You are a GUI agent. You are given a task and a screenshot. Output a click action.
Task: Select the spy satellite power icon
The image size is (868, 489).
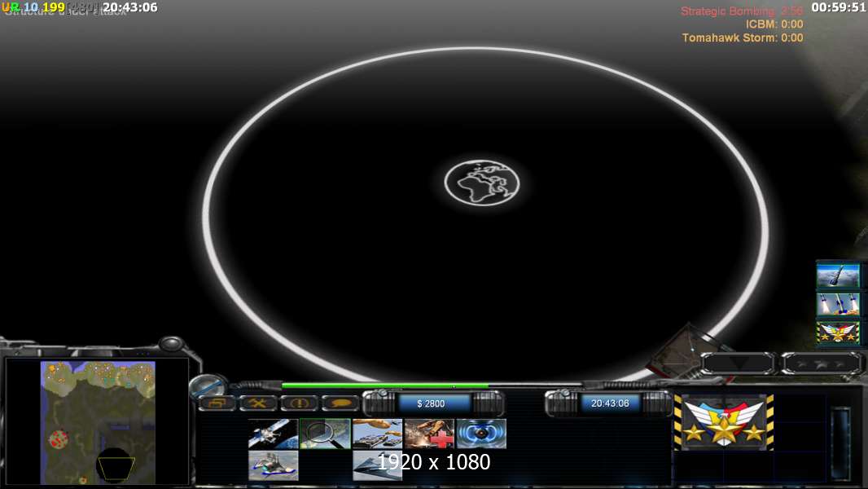[x=273, y=434]
